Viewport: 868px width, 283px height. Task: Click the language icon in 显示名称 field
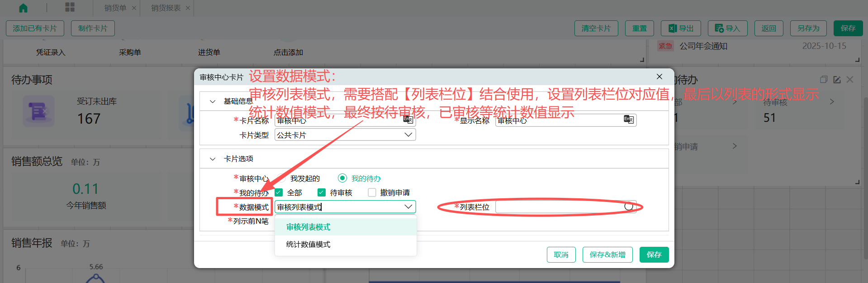629,120
